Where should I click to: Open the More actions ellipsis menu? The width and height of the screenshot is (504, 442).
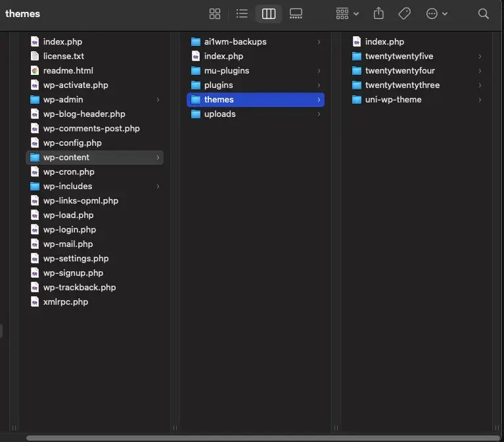pyautogui.click(x=437, y=14)
